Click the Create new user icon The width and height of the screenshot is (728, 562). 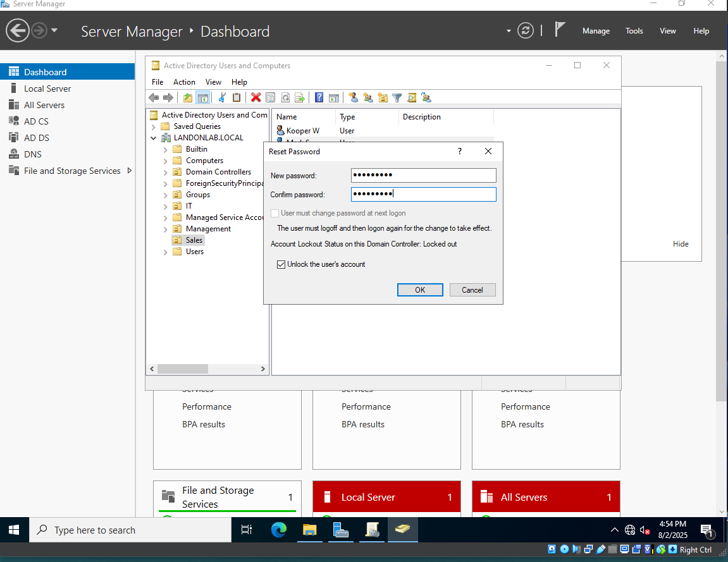point(354,97)
